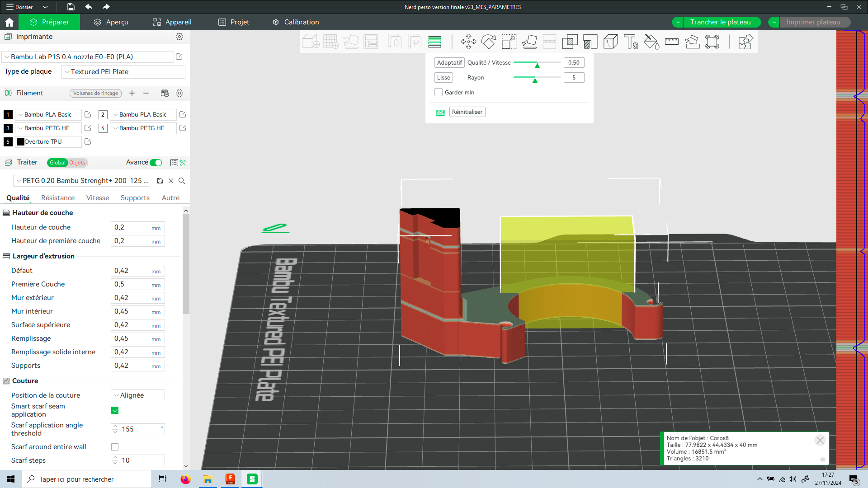Image resolution: width=868 pixels, height=488 pixels.
Task: Select the Move tool in toolbar
Action: [x=468, y=42]
